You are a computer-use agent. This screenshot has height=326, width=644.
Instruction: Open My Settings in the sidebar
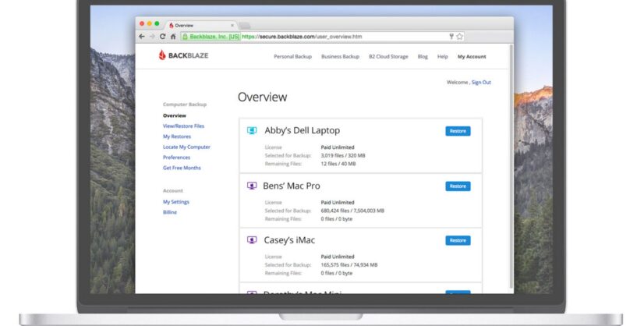176,202
